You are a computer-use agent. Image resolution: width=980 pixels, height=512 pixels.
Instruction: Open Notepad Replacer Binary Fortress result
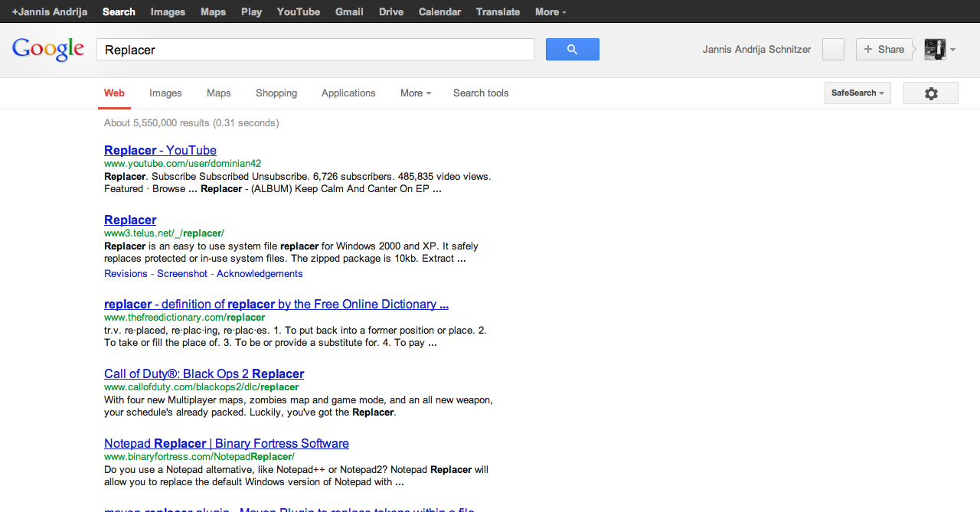click(227, 443)
